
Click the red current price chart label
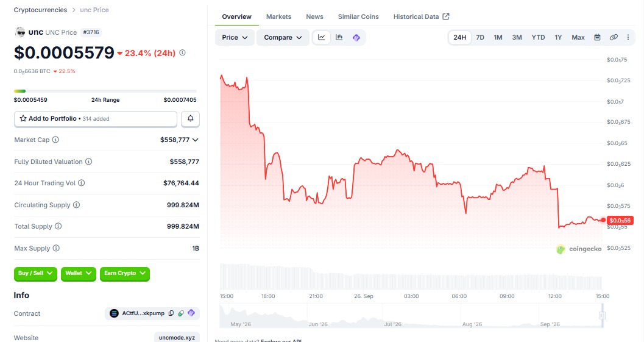(620, 220)
